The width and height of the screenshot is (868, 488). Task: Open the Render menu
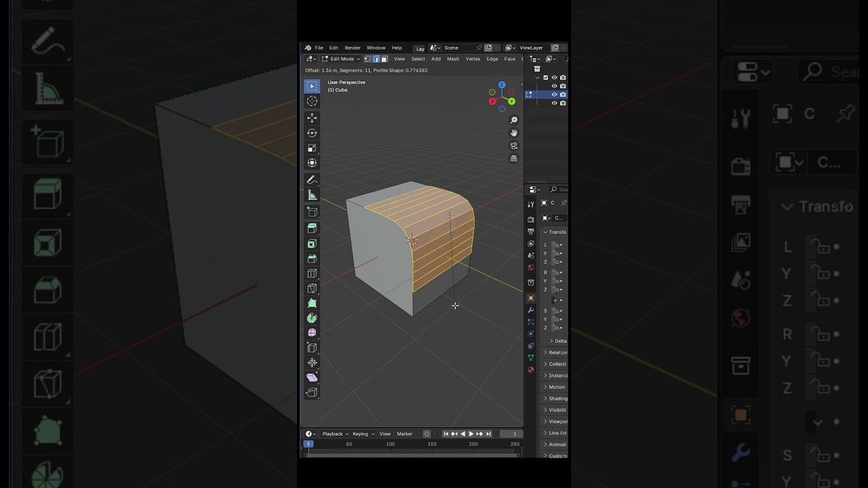pos(353,48)
